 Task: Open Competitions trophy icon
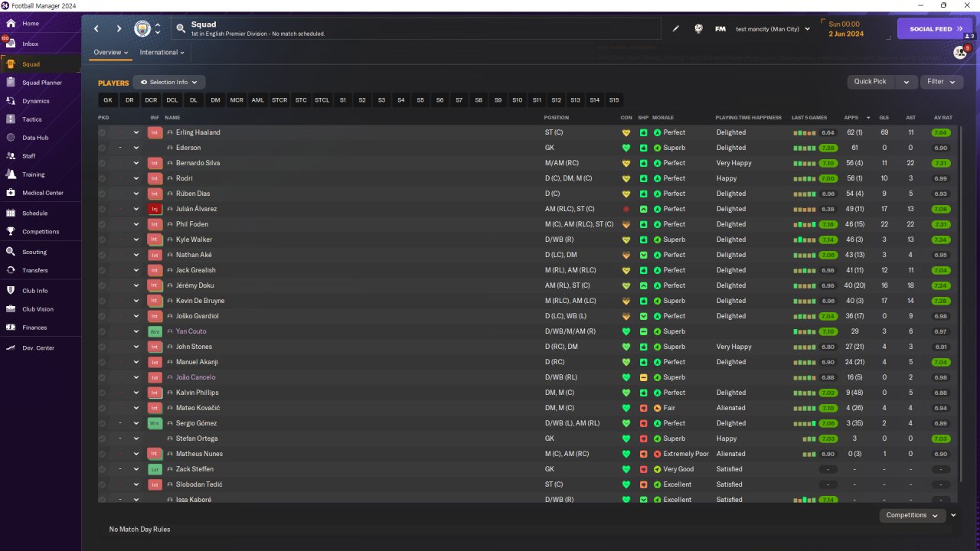pos(11,232)
